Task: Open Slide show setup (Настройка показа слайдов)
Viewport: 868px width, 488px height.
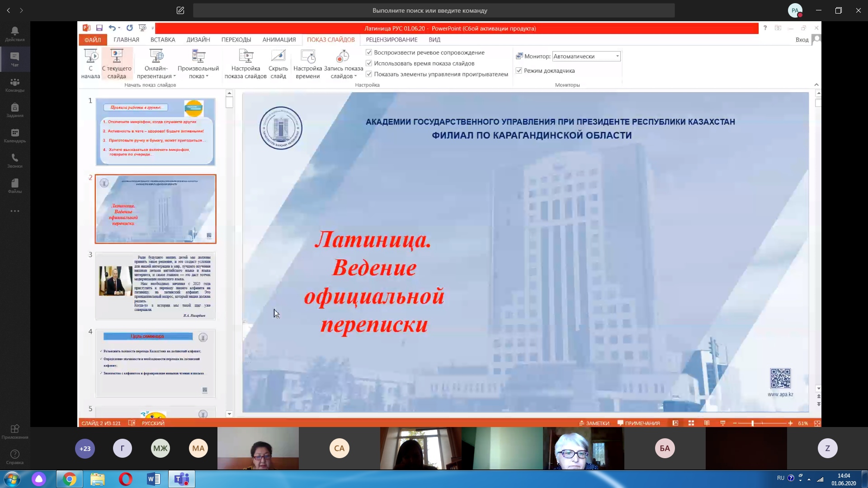Action: pyautogui.click(x=245, y=64)
